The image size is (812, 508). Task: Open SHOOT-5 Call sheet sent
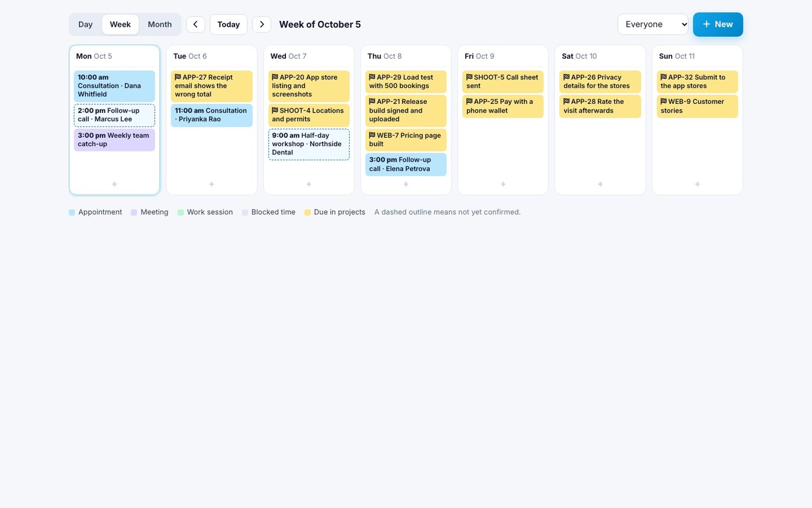click(503, 81)
